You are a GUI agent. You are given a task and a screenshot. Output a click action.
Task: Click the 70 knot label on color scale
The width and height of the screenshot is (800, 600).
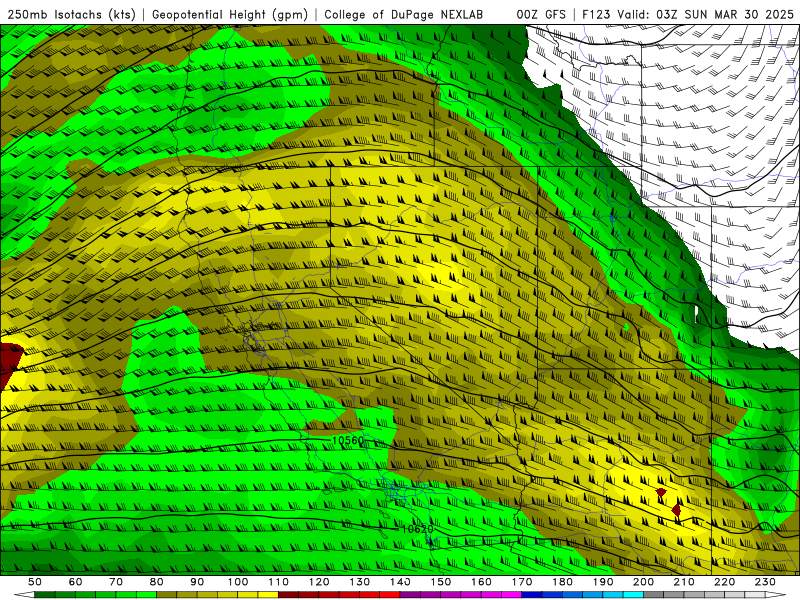[x=116, y=582]
